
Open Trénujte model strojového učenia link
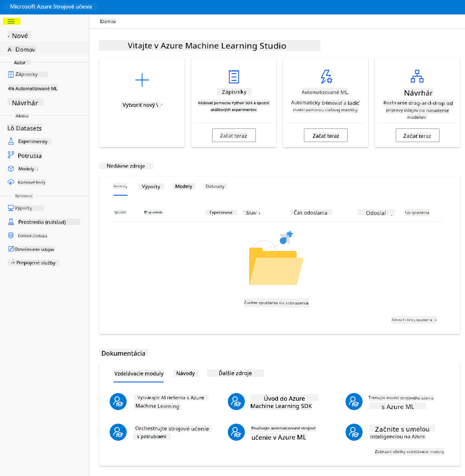(401, 402)
